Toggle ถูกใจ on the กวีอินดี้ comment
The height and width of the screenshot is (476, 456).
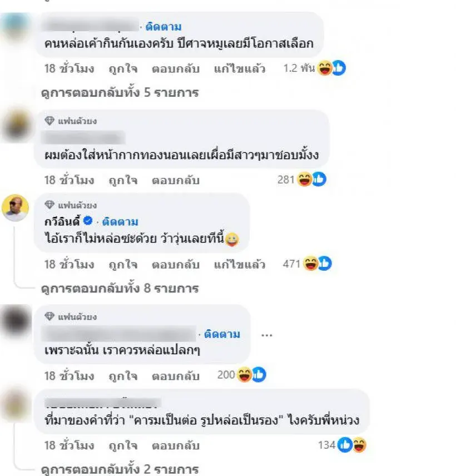(x=123, y=264)
